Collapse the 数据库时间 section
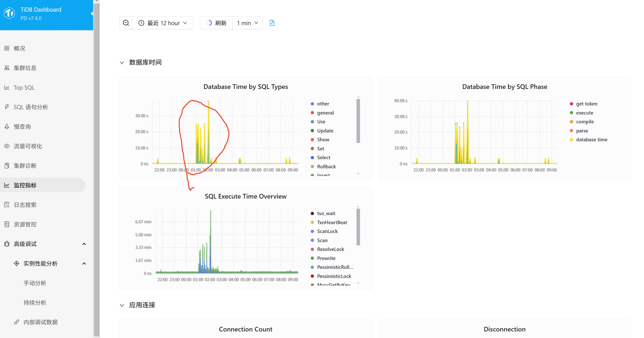Viewport: 644px width, 338px height. pyautogui.click(x=122, y=63)
